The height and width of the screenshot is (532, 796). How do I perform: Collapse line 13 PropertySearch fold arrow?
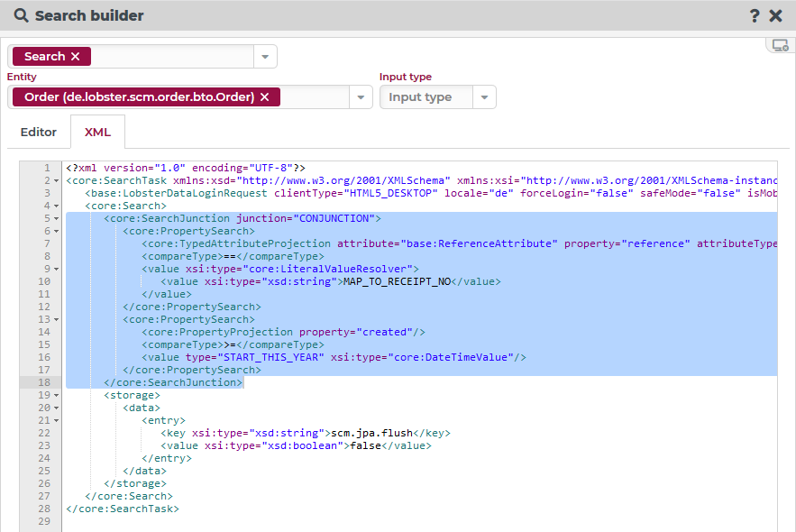(57, 320)
